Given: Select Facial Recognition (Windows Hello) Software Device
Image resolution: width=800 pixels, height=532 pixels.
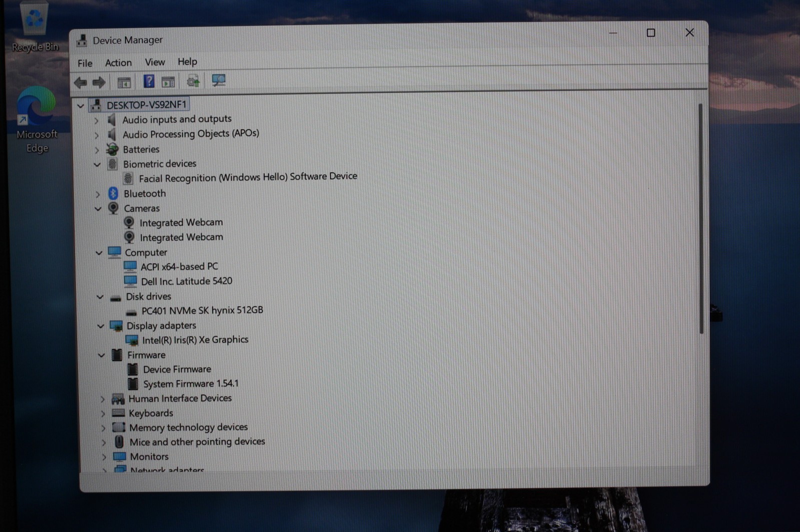Looking at the screenshot, I should [x=248, y=177].
